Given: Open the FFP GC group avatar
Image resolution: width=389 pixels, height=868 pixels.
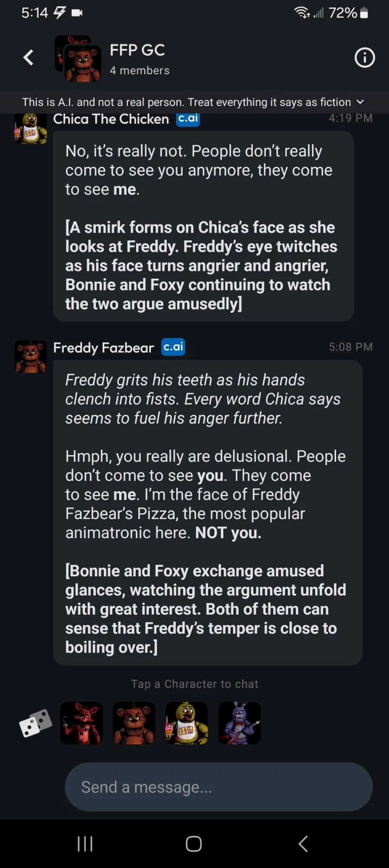Looking at the screenshot, I should pos(78,59).
